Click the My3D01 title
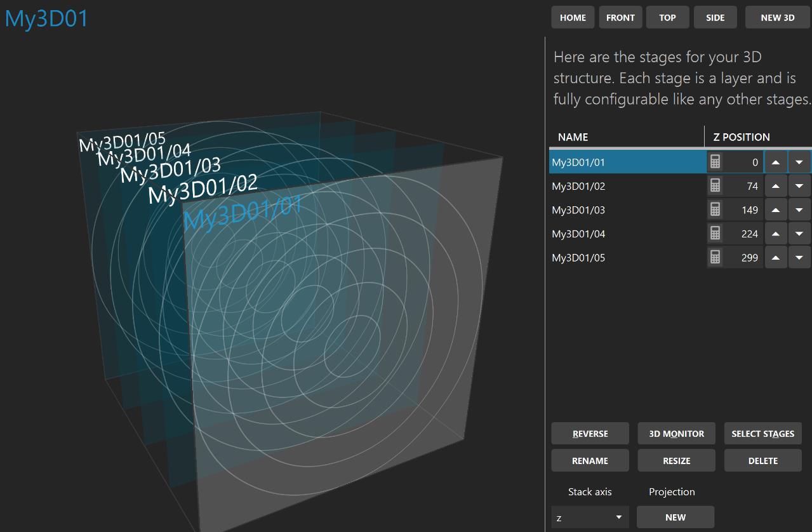 click(x=46, y=18)
